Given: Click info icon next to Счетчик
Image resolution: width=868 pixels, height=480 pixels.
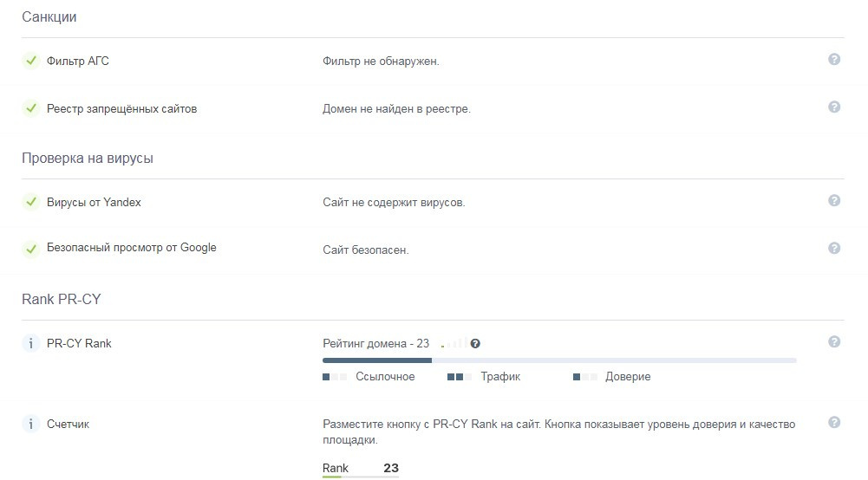Looking at the screenshot, I should click(x=31, y=425).
